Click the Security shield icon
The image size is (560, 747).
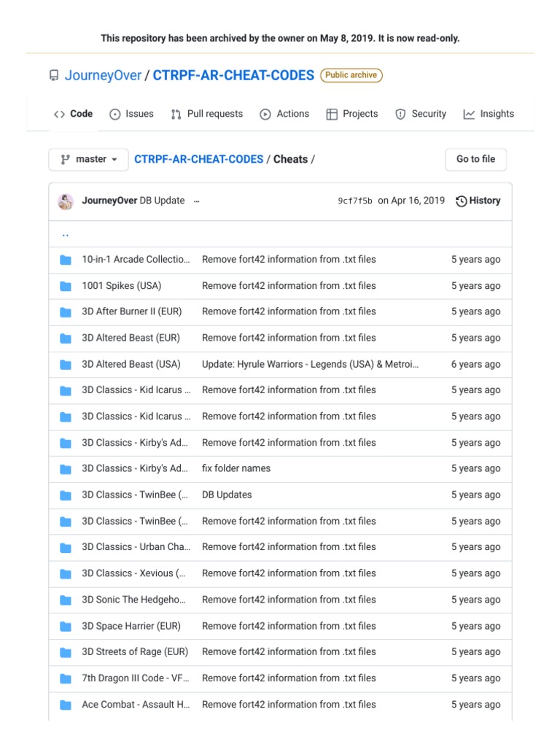(x=400, y=115)
